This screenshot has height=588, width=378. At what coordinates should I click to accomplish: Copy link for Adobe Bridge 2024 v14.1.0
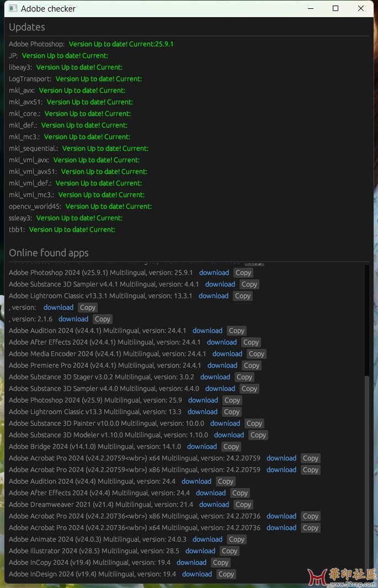231,447
